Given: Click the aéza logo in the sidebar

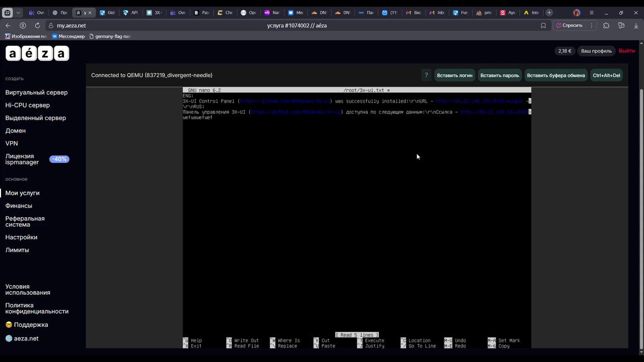Looking at the screenshot, I should (x=37, y=53).
